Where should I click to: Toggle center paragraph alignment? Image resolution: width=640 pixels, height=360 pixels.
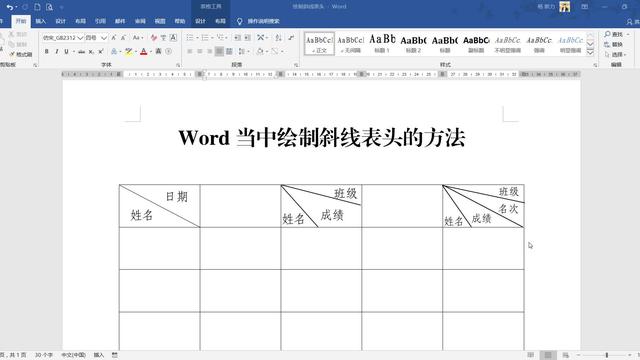tap(200, 51)
